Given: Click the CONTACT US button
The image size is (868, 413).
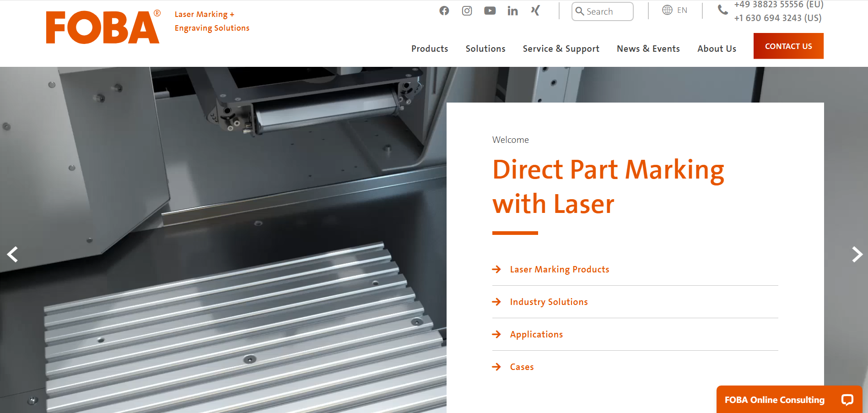Looking at the screenshot, I should (x=788, y=46).
